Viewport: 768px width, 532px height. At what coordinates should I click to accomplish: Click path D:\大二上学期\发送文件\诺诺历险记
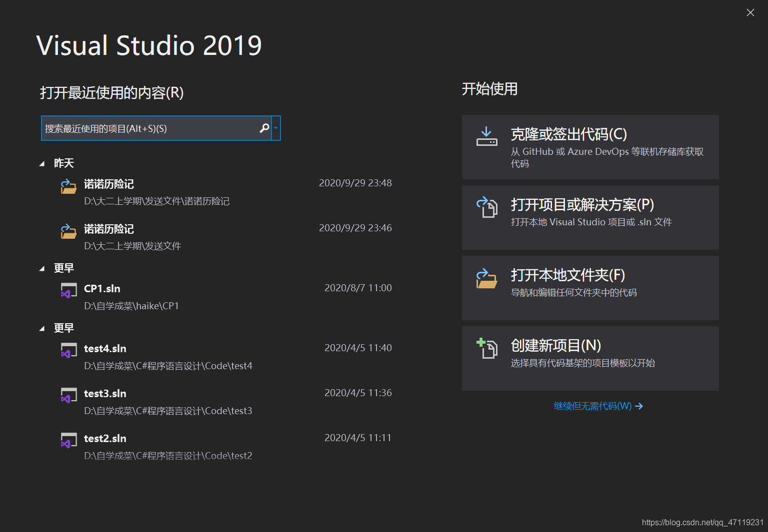pyautogui.click(x=157, y=201)
